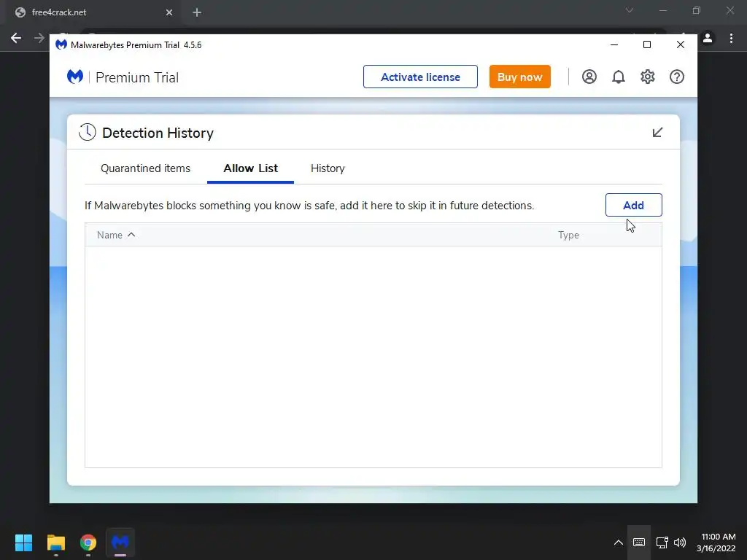Minimize the Malwarebytes window
The height and width of the screenshot is (560, 747).
pos(614,44)
